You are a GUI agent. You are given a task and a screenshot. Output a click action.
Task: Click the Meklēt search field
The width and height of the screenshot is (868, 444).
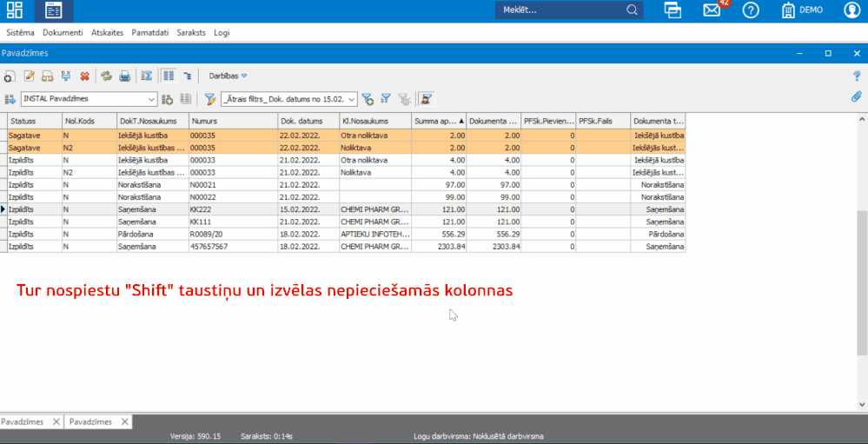click(x=563, y=10)
